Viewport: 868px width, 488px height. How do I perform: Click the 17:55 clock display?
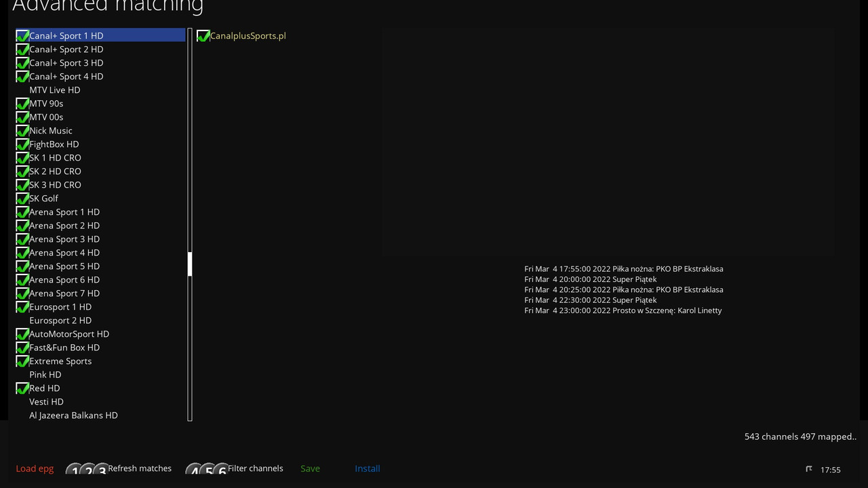click(830, 470)
